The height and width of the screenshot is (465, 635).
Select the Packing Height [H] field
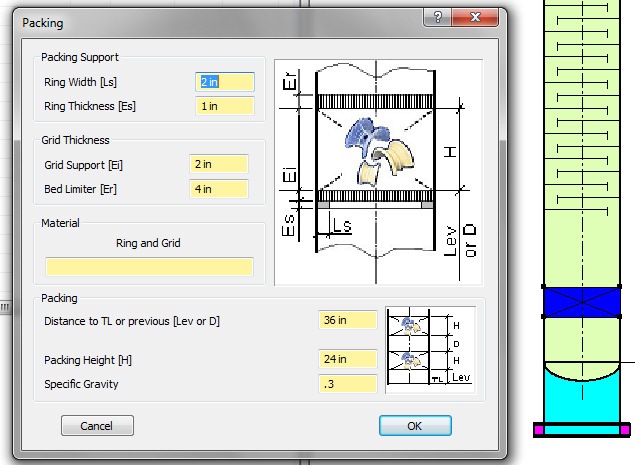[x=348, y=359]
